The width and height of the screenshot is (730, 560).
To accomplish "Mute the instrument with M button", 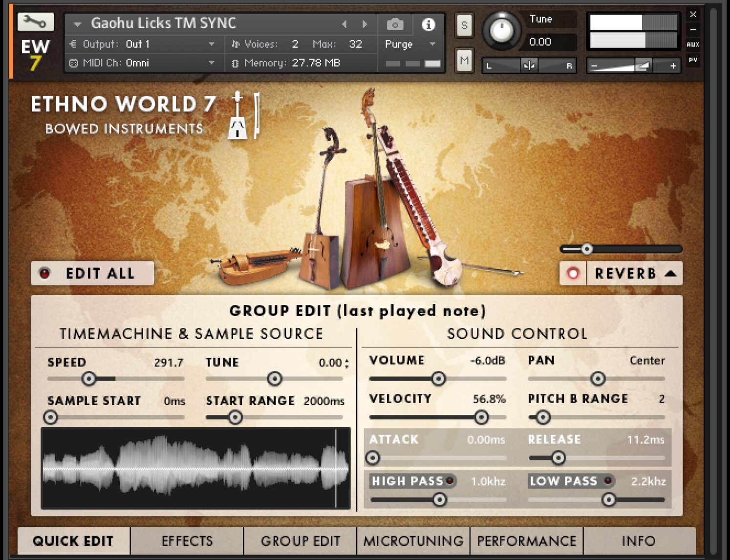I will point(464,61).
